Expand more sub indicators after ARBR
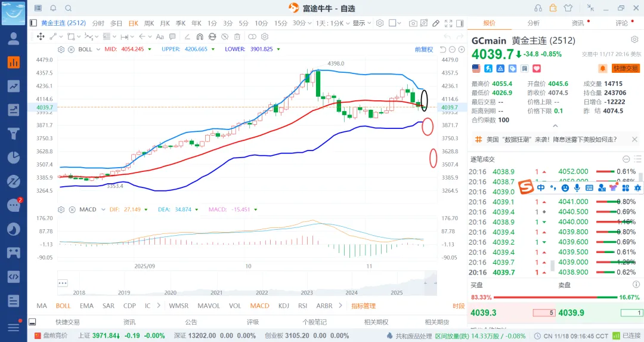Image resolution: width=644 pixels, height=342 pixels. (340, 306)
